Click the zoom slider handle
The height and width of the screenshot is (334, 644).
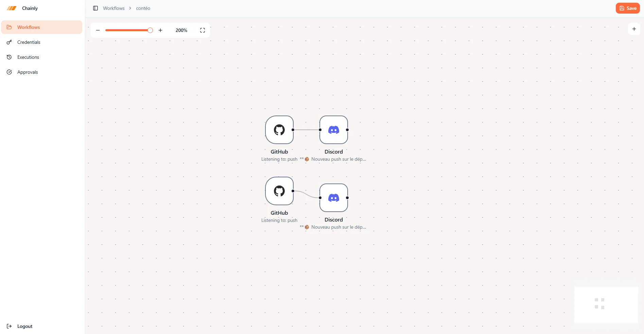click(150, 30)
